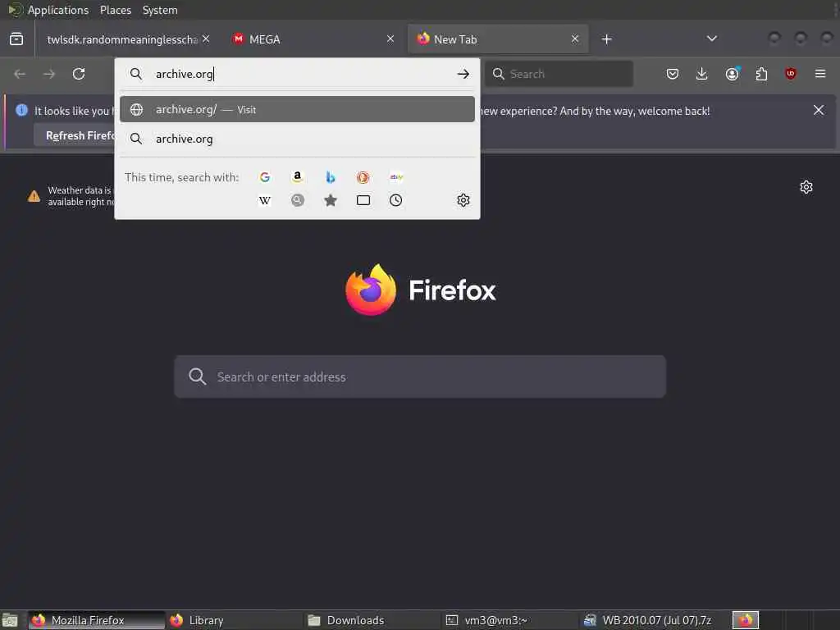The image size is (840, 630).
Task: Open the Places menu
Action: [116, 10]
